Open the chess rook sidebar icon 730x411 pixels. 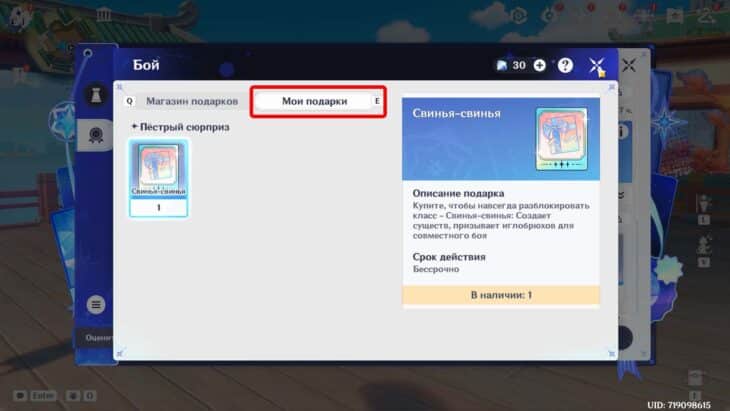(96, 95)
